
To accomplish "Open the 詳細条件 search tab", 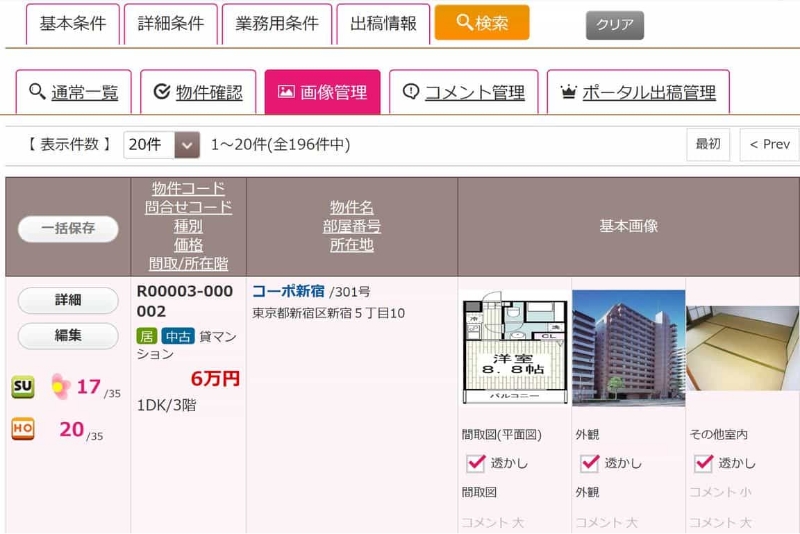I will click(x=170, y=24).
